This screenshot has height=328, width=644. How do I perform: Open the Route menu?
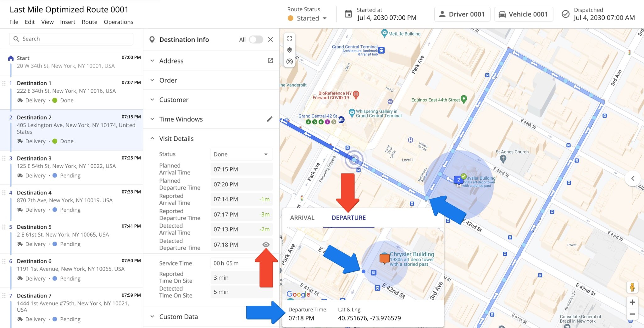tap(90, 22)
